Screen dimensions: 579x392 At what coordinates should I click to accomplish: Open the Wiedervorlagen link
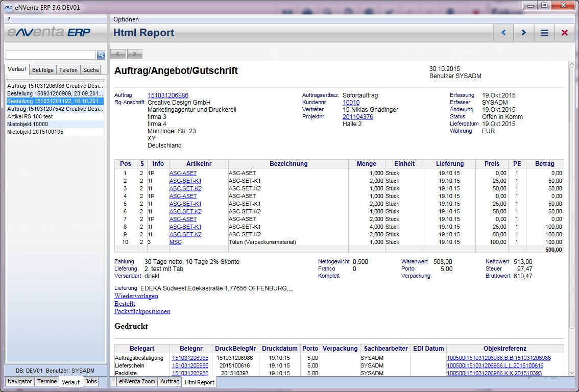136,296
